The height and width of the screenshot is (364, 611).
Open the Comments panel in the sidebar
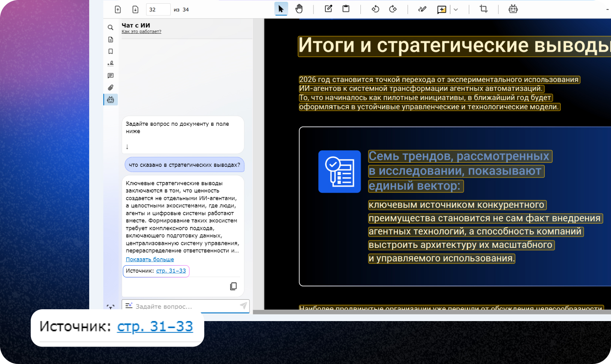pyautogui.click(x=110, y=75)
